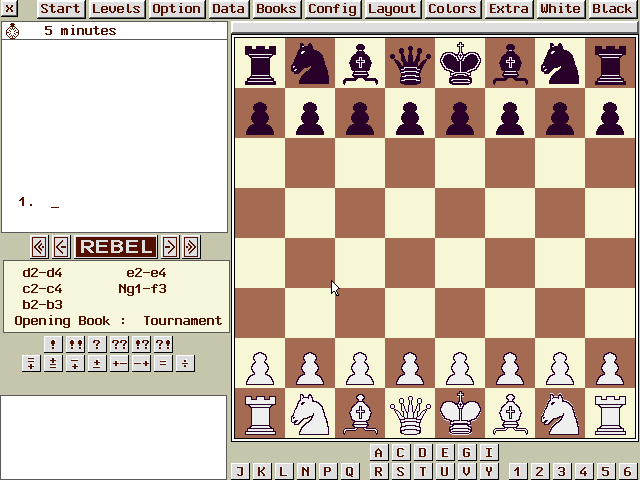Click the ÷ unclear position evaluation button
The width and height of the screenshot is (640, 480).
pyautogui.click(x=185, y=363)
